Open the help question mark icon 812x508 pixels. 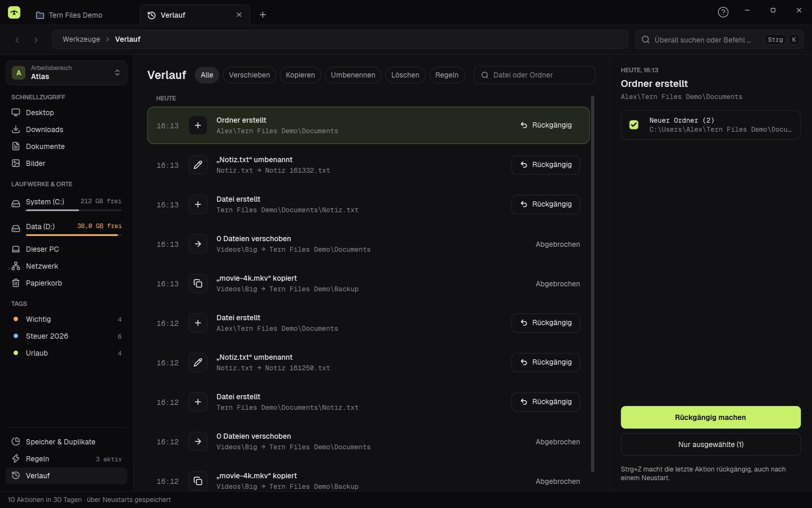point(723,12)
